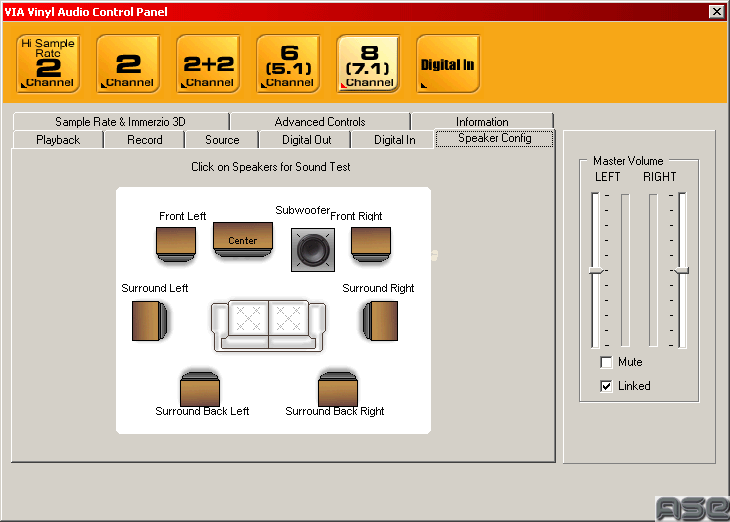This screenshot has width=730, height=522.
Task: Select the Digital In mode button
Action: tap(448, 64)
